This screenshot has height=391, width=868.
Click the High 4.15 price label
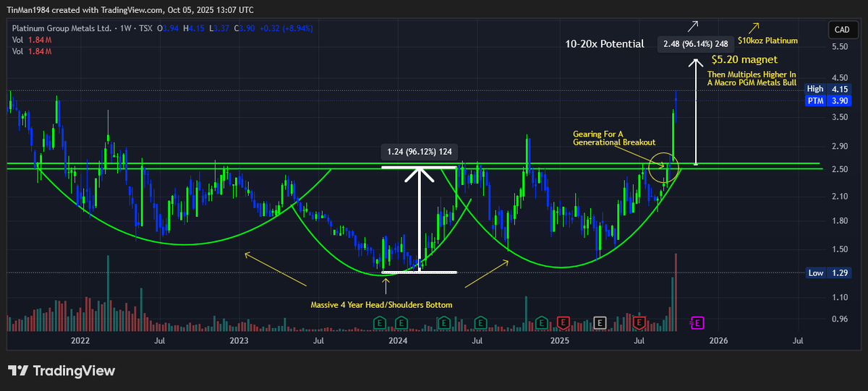pyautogui.click(x=828, y=89)
